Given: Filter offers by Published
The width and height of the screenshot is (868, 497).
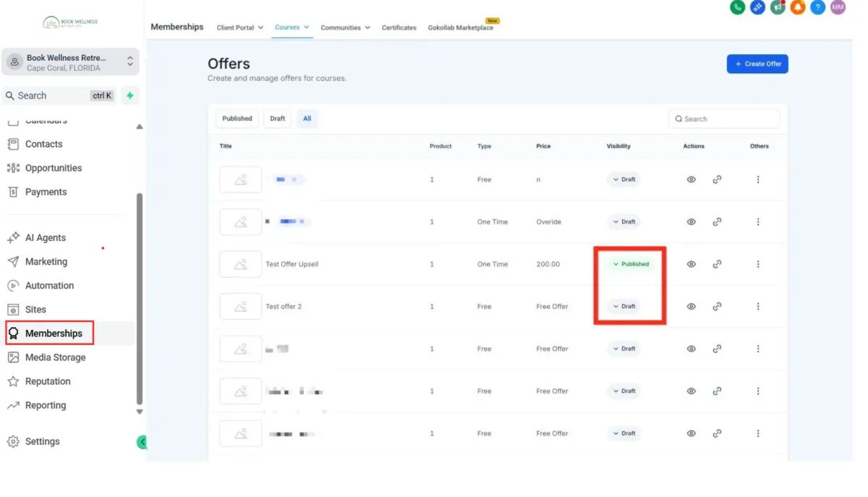Looking at the screenshot, I should coord(237,119).
